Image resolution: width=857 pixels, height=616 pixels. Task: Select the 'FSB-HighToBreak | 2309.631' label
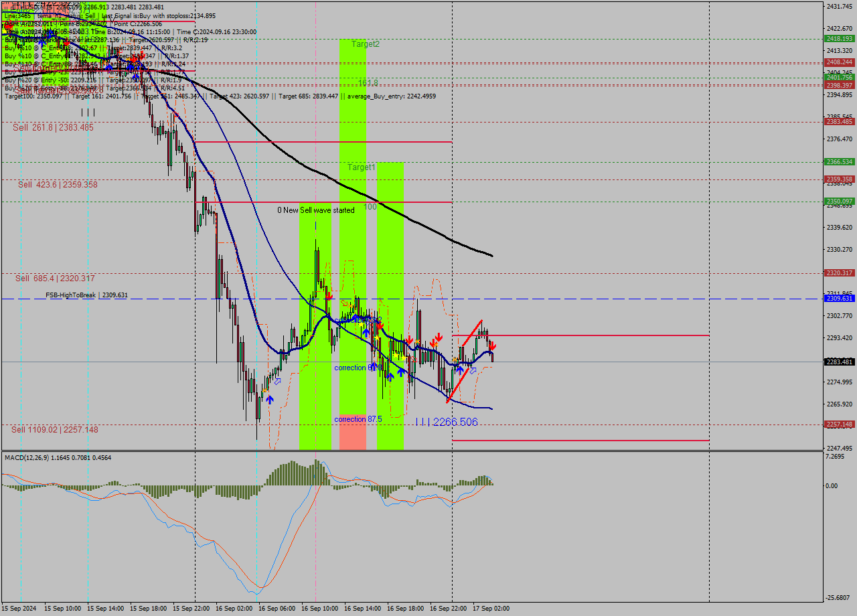[x=86, y=295]
